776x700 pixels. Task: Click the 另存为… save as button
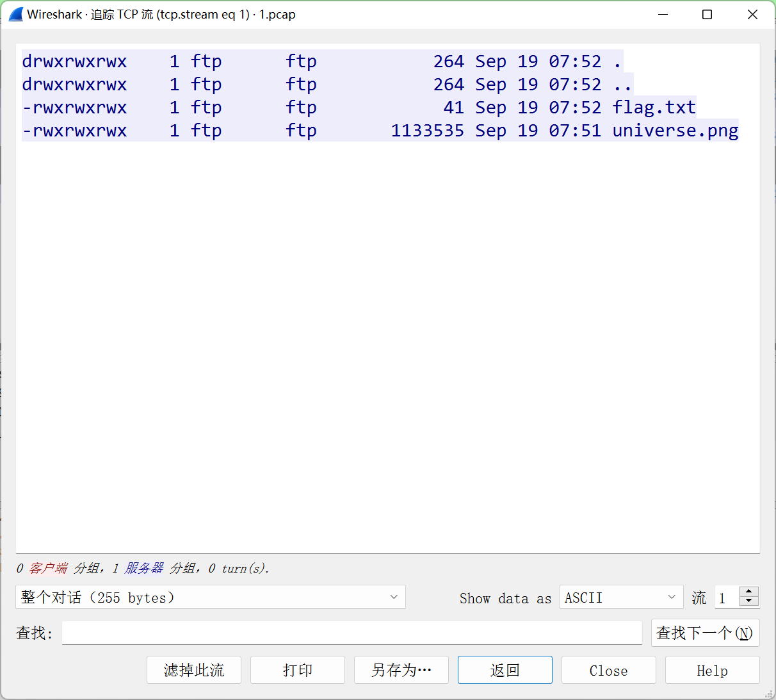pyautogui.click(x=401, y=670)
